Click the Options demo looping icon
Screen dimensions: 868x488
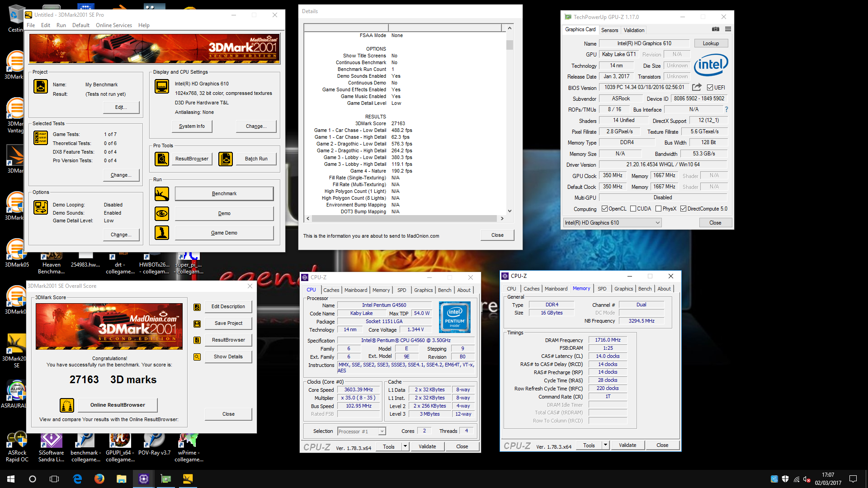click(x=41, y=207)
